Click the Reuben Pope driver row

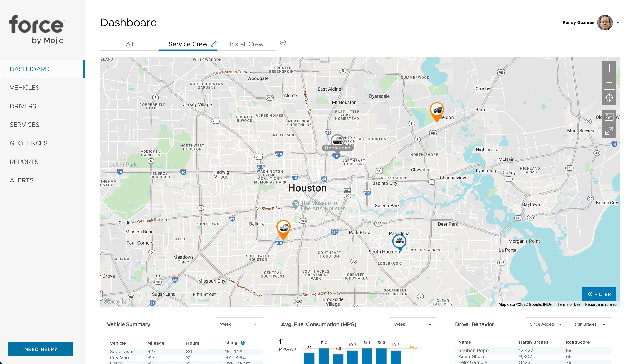(533, 351)
